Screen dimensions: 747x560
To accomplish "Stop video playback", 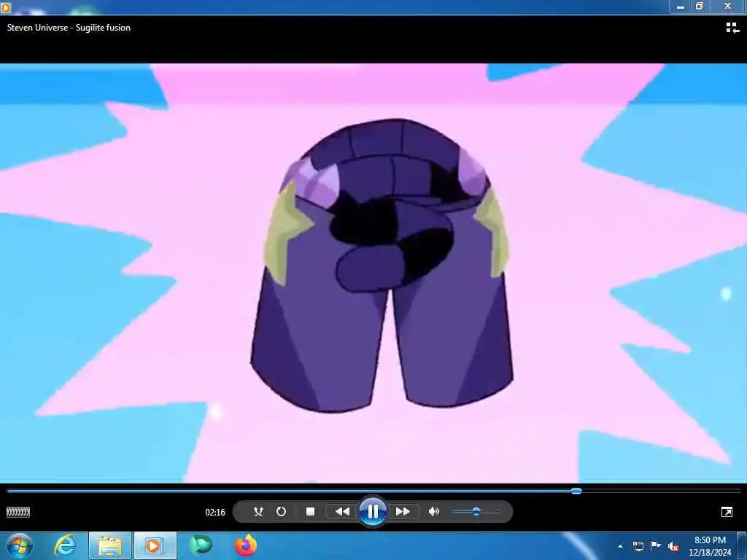I will [310, 511].
